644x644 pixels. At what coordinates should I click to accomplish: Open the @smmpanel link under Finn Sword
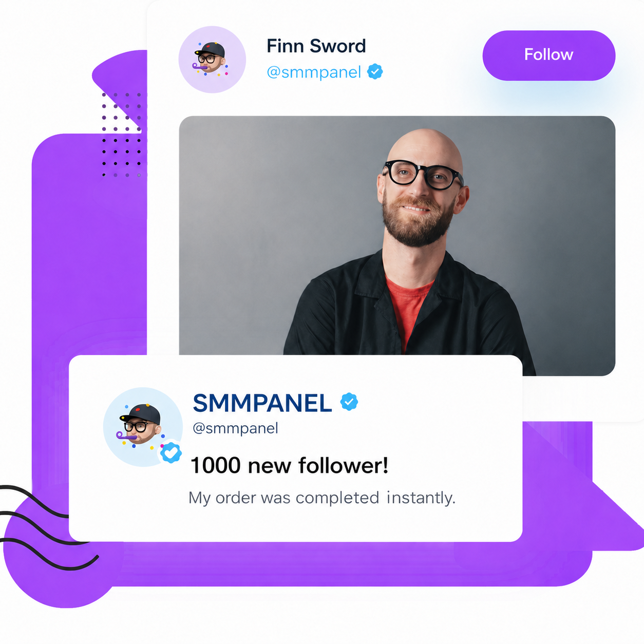(x=314, y=72)
